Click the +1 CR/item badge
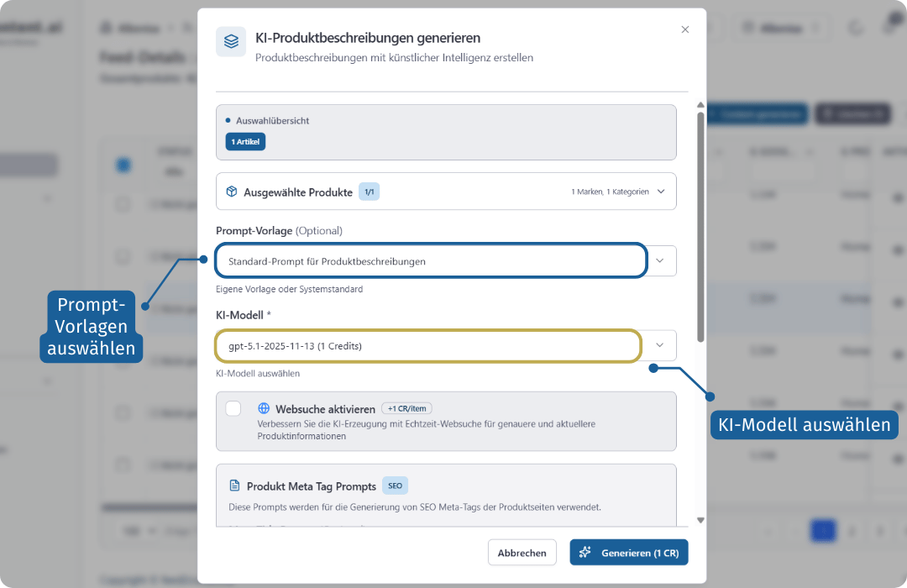907x588 pixels. (x=407, y=408)
